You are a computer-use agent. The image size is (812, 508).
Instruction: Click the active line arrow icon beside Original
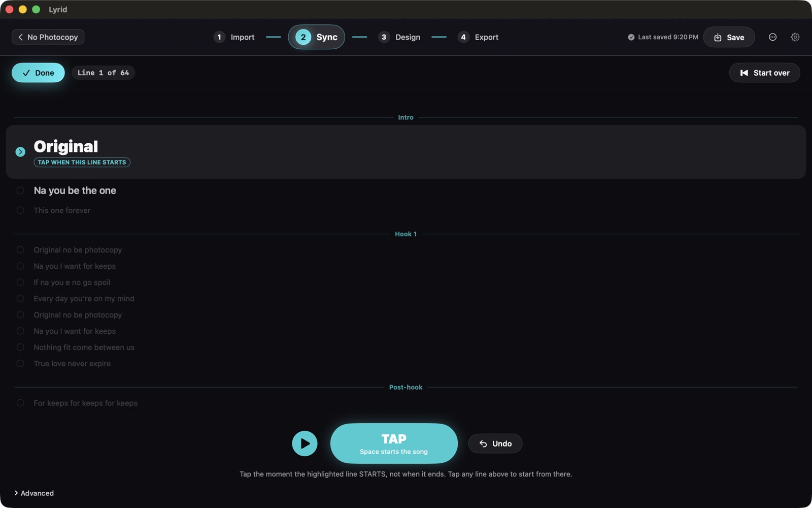click(x=20, y=152)
